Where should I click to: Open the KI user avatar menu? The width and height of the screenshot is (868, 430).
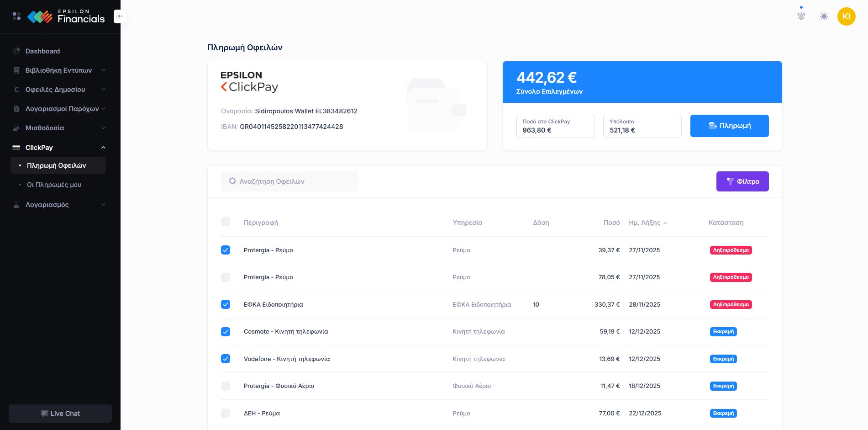[x=846, y=16]
